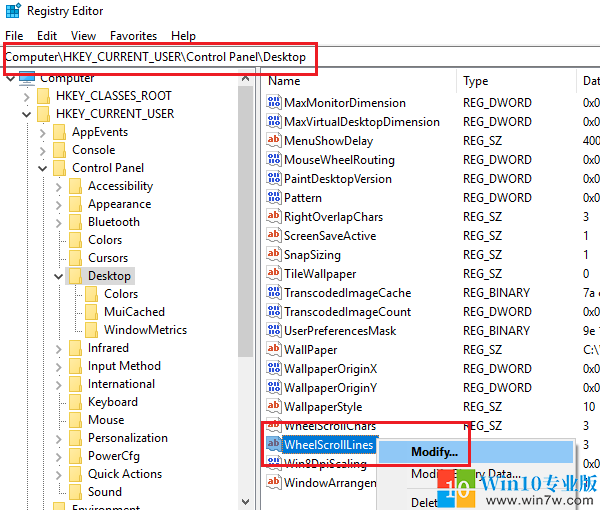600x510 pixels.
Task: Click the HKEY_CLASSES_ROOT folder icon
Action: pyautogui.click(x=44, y=96)
